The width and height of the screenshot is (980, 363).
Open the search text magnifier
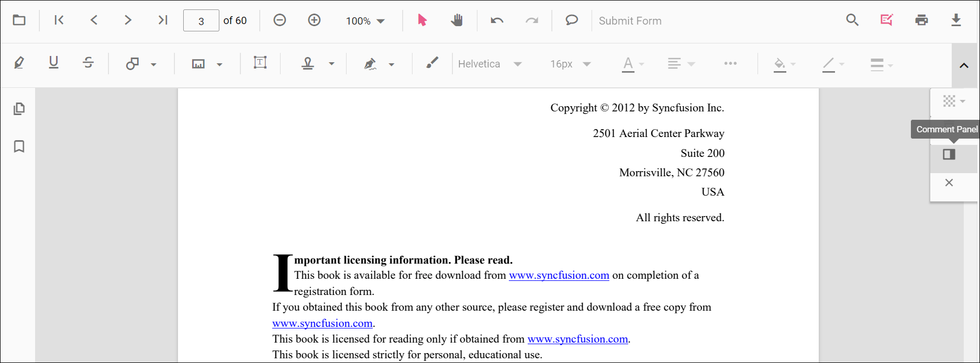tap(852, 20)
